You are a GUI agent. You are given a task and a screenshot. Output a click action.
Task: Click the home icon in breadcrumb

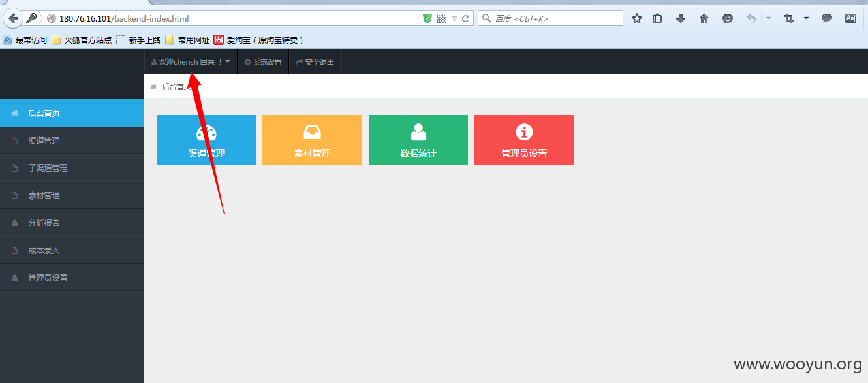153,87
